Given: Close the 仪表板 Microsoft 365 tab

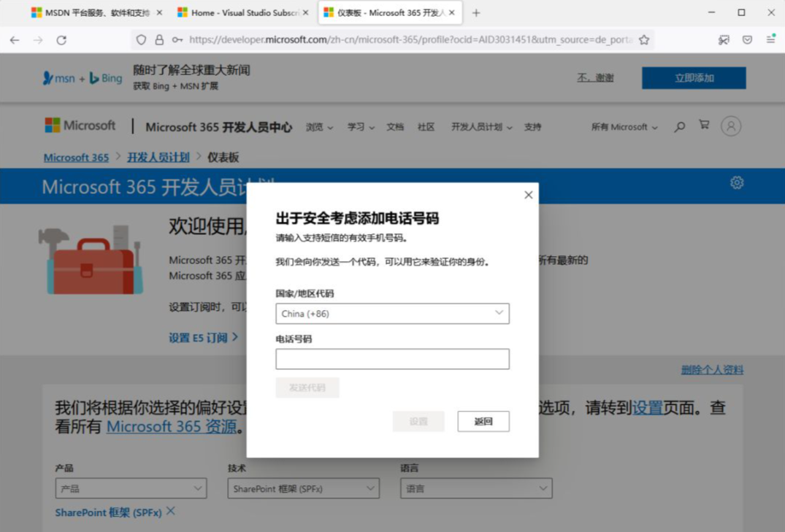Looking at the screenshot, I should [x=451, y=12].
